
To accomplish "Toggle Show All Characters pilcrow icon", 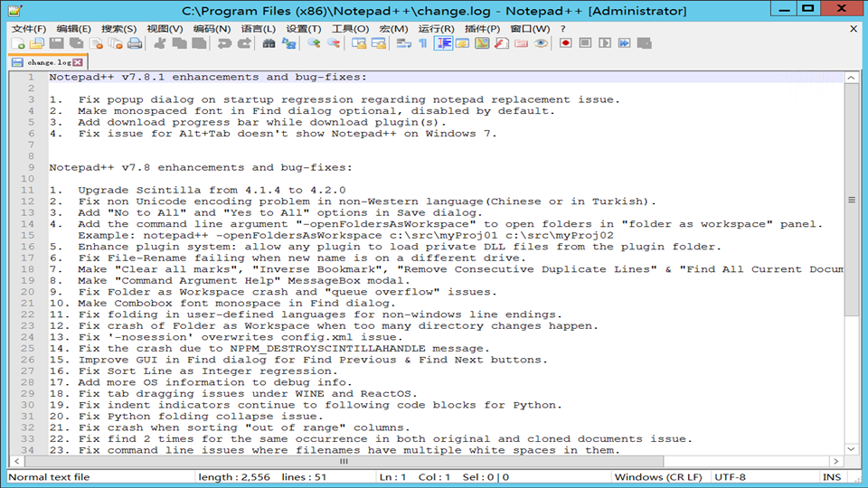I will click(x=422, y=43).
